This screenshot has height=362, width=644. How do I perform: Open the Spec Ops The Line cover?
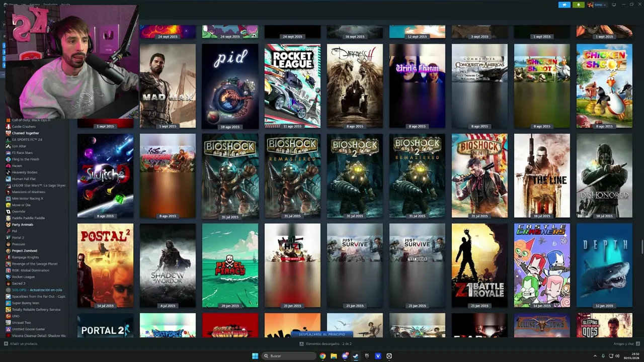[x=542, y=176]
